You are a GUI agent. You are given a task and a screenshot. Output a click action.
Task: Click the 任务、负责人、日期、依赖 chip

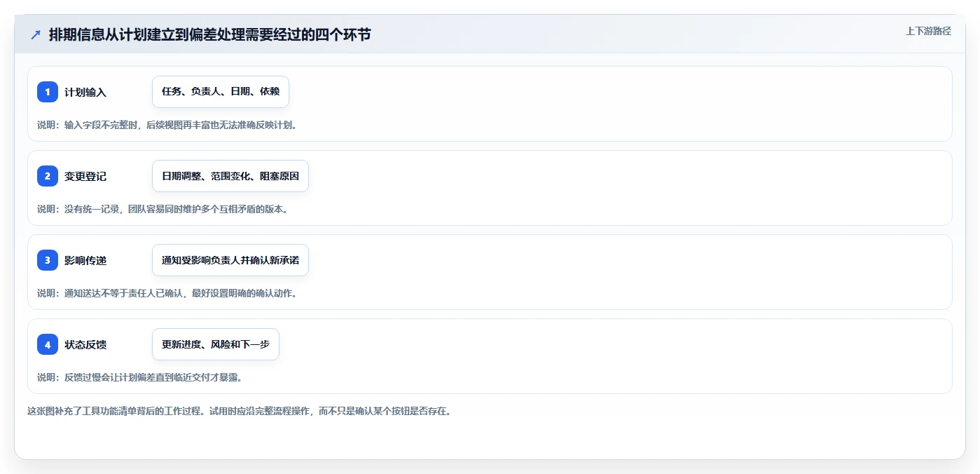tap(221, 92)
